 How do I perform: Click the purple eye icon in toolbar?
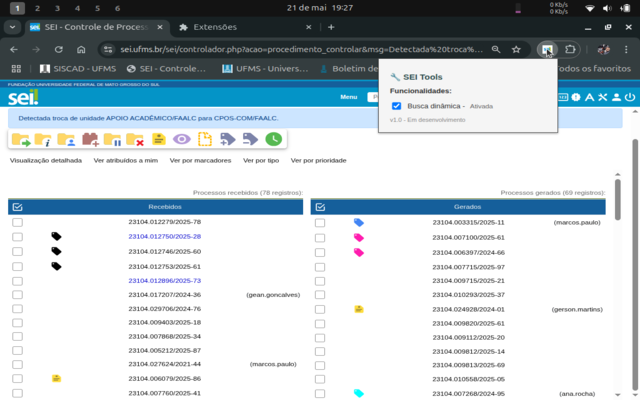181,140
